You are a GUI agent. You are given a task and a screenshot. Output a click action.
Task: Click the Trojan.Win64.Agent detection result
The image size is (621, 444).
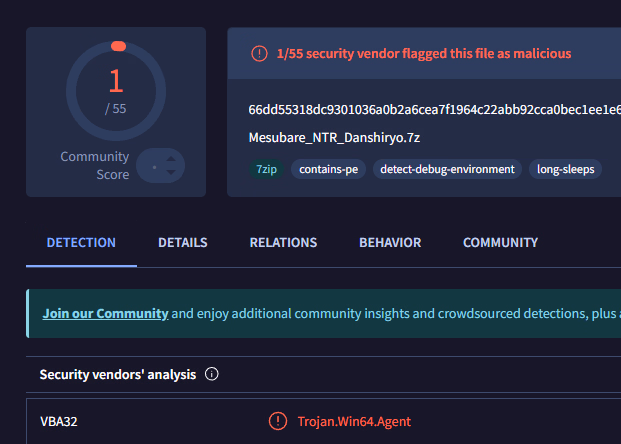(353, 422)
